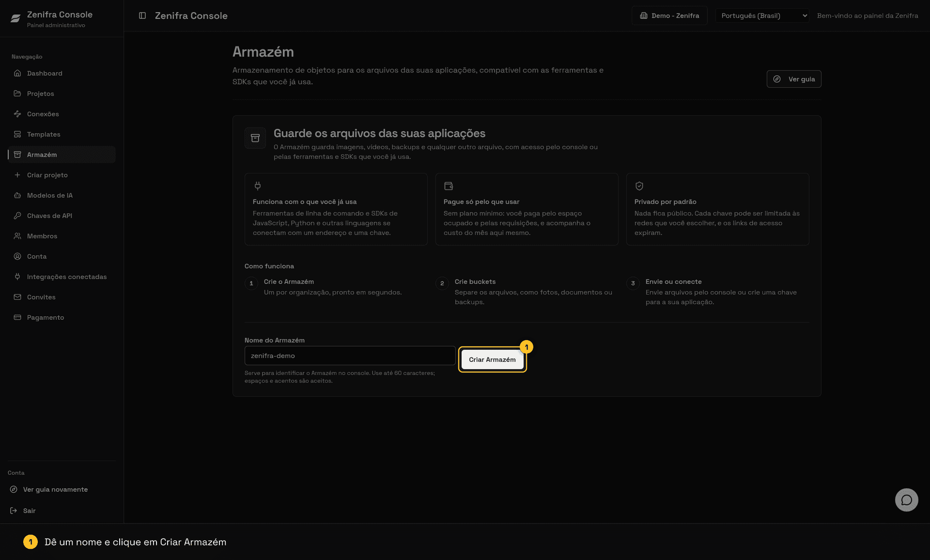Image resolution: width=930 pixels, height=560 pixels.
Task: Click the 'Pague só pelo que usar' title
Action: point(481,202)
